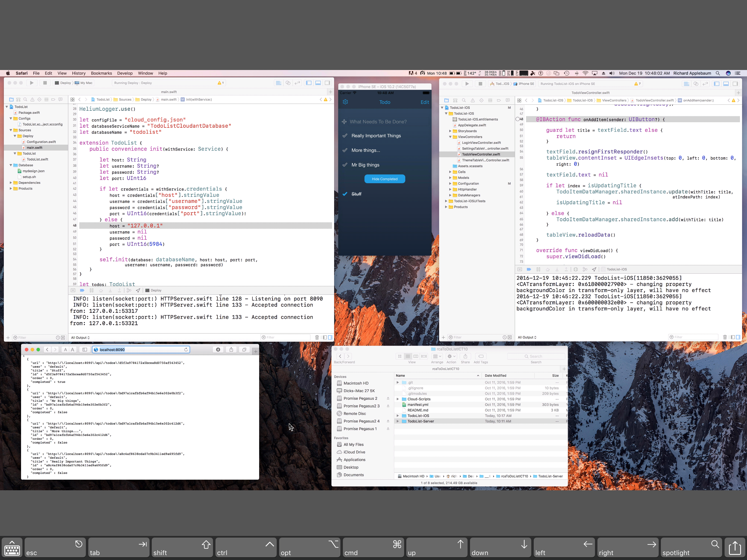Clear the Deploy console with trash icon
Image resolution: width=747 pixels, height=560 pixels.
click(317, 337)
